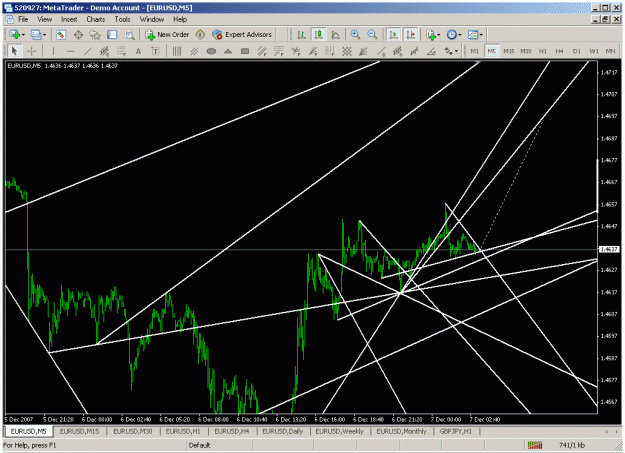The image size is (625, 453).
Task: Select the Gann fan tool
Action: tap(363, 51)
